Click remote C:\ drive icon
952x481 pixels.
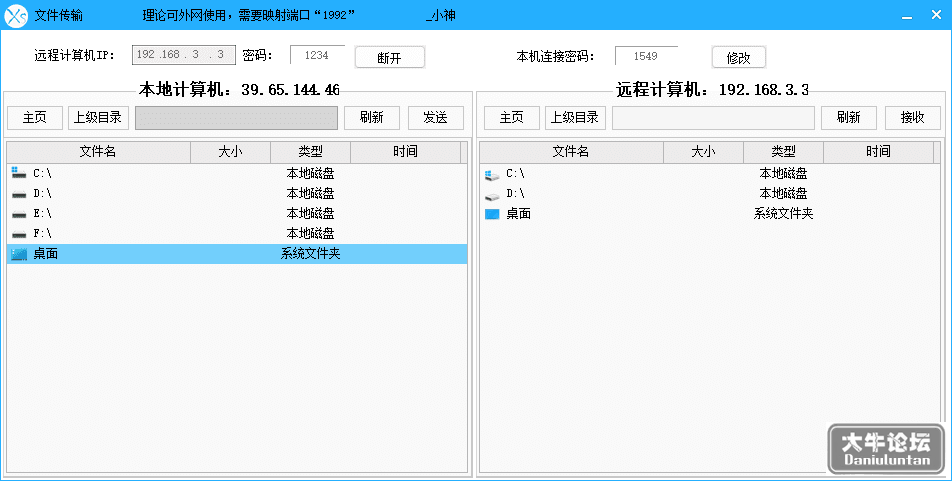[x=492, y=174]
